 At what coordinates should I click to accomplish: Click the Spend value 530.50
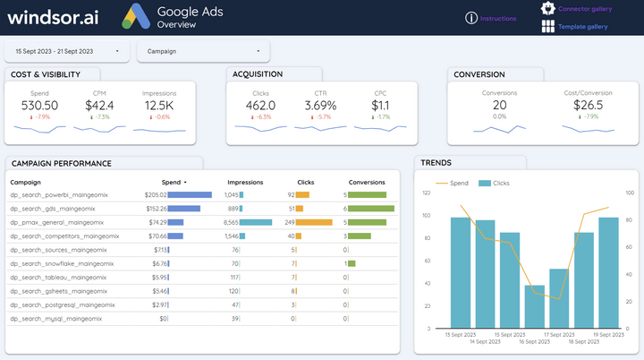click(39, 106)
